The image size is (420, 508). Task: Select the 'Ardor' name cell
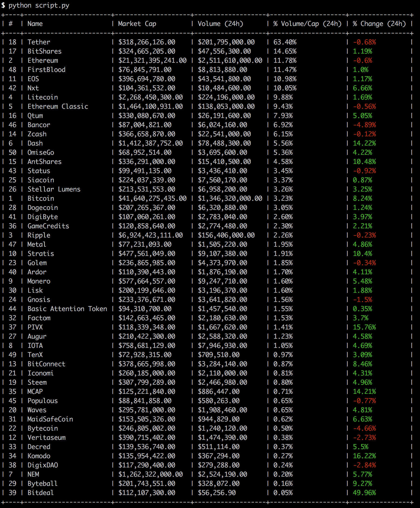tap(37, 272)
